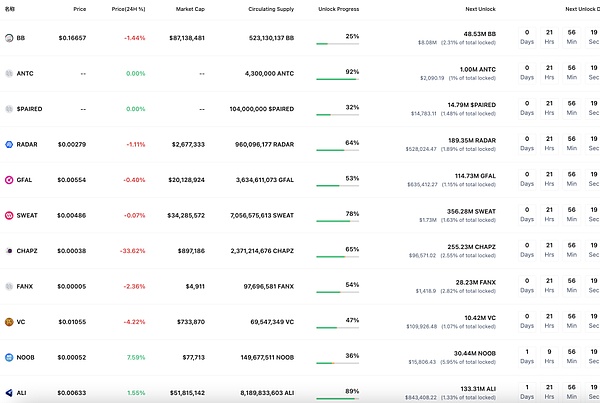Viewport: 600px width, 403px height.
Task: Click the CHAPZ token icon
Action: pyautogui.click(x=8, y=251)
